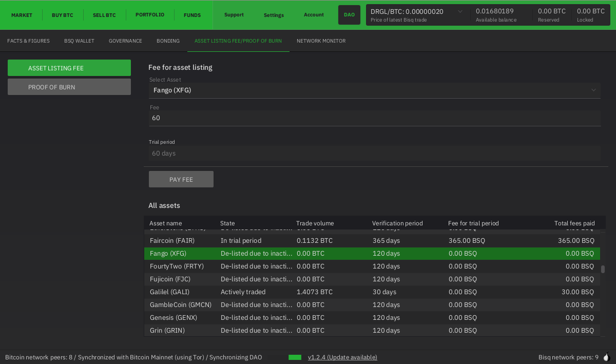Select the ASSET LISTING FEE sidebar button
The width and height of the screenshot is (616, 364).
tap(69, 68)
